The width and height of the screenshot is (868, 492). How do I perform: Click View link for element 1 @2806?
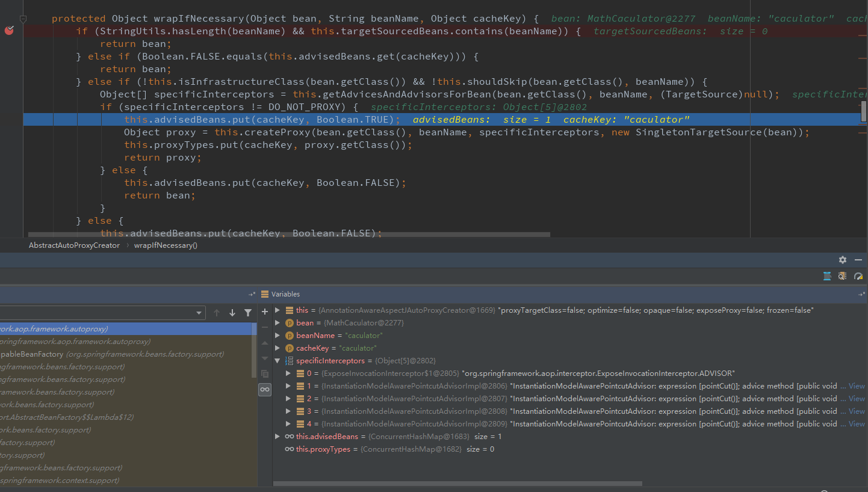click(x=857, y=386)
